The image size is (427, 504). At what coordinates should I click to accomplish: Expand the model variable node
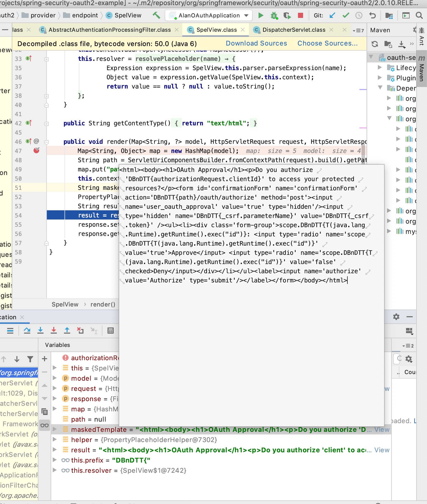[55, 378]
